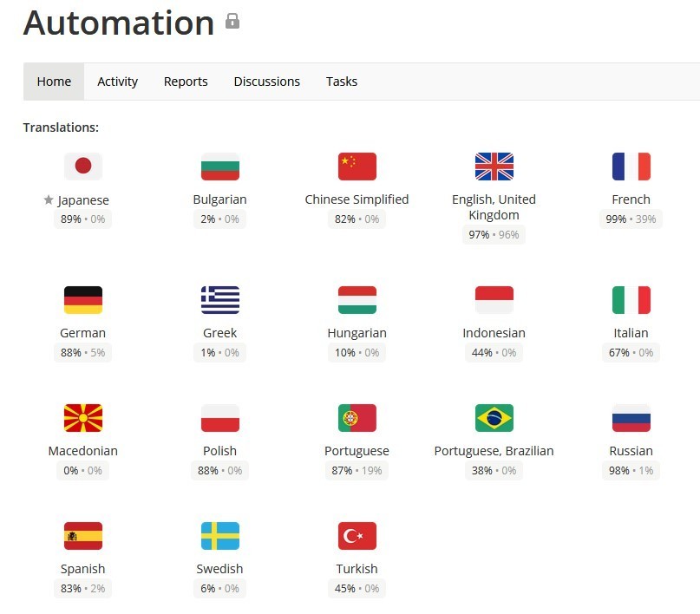Image resolution: width=700 pixels, height=614 pixels.
Task: Click the Indonesia flag icon
Action: [494, 300]
